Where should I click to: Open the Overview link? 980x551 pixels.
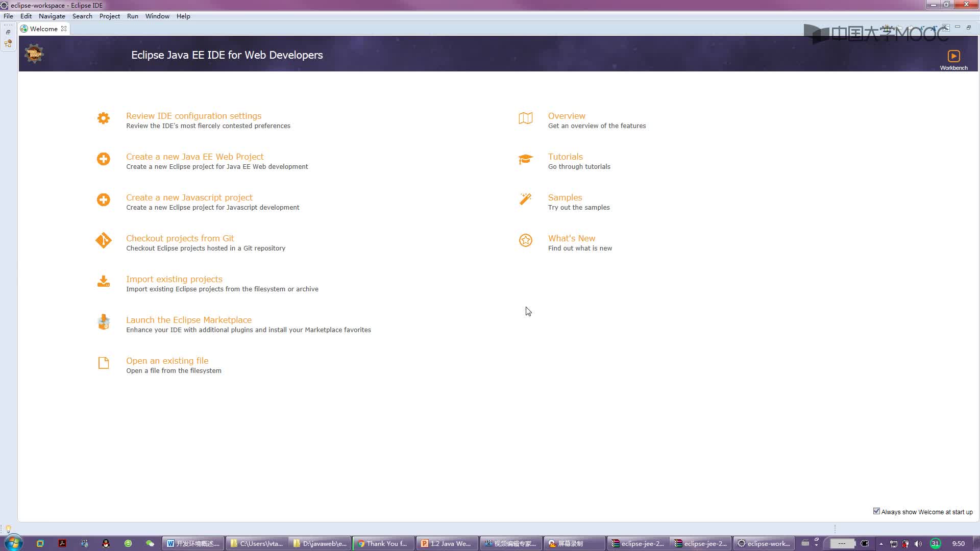[x=567, y=116]
